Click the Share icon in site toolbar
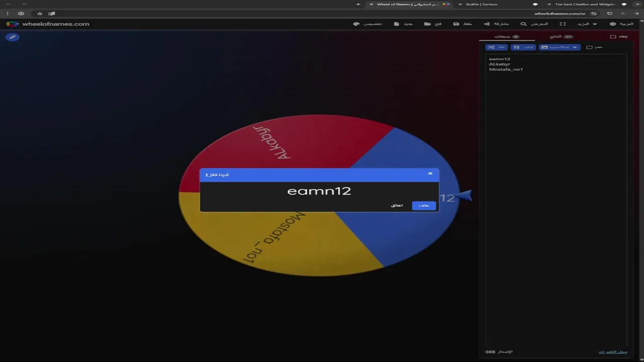644x362 pixels. [x=487, y=24]
